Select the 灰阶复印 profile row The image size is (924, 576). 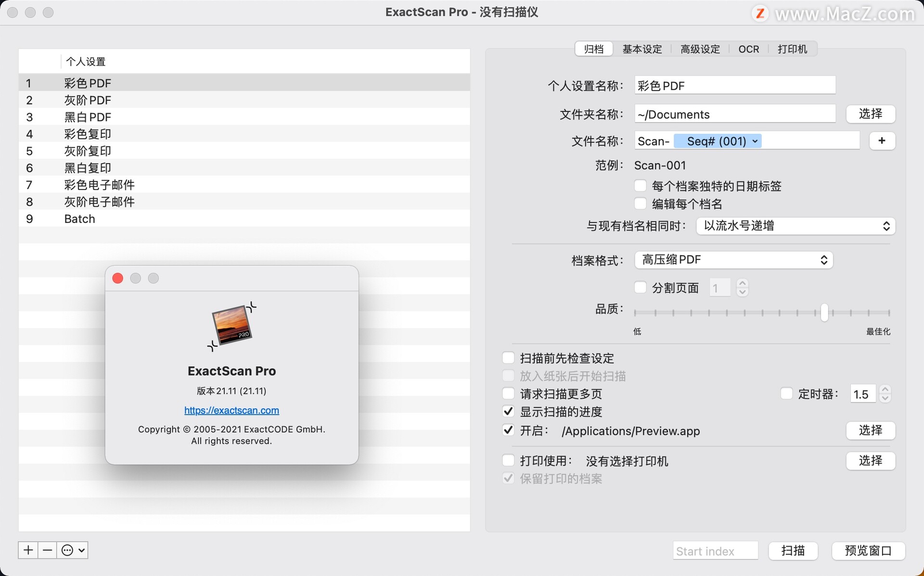click(x=244, y=150)
